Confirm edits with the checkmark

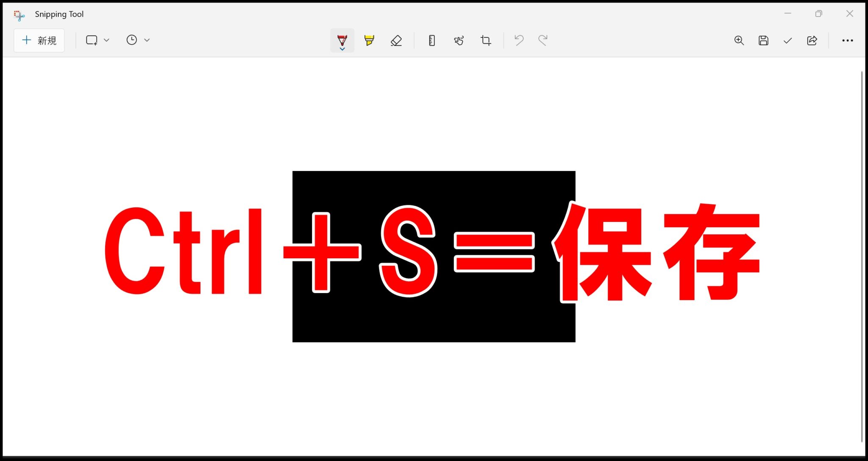point(787,40)
